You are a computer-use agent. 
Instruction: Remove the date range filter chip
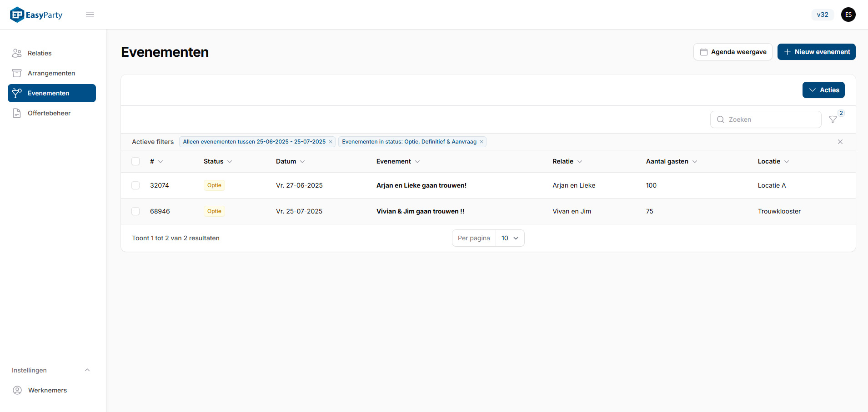(x=331, y=142)
